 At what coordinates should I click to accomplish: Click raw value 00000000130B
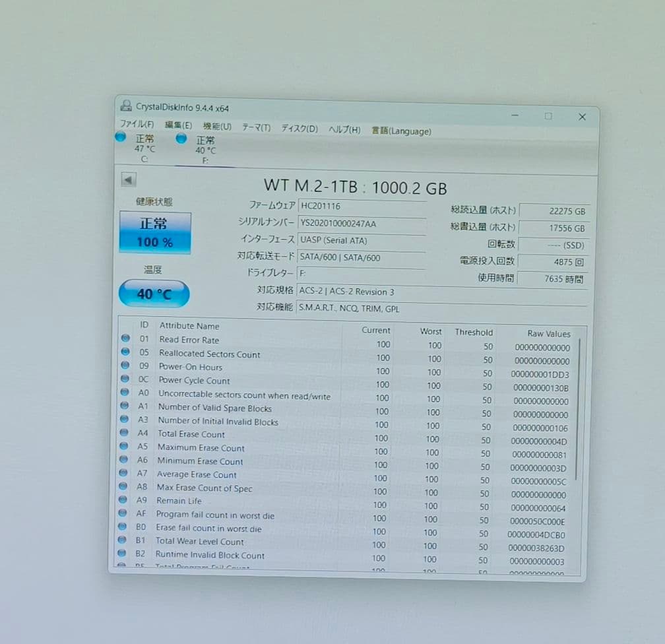541,388
